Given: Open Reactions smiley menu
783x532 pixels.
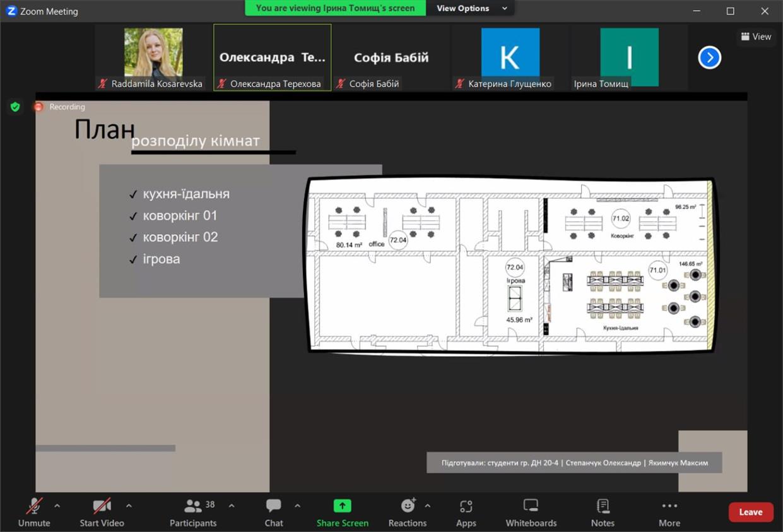Looking at the screenshot, I should point(408,512).
